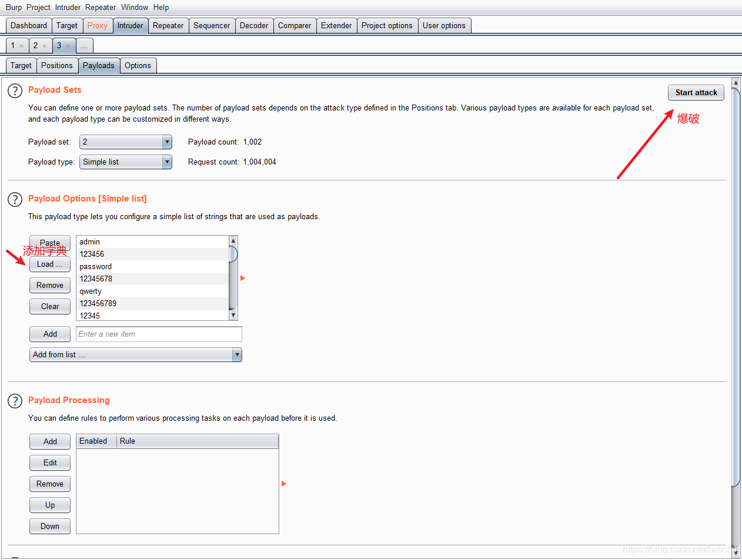Click the Clear button
Image resolution: width=742 pixels, height=560 pixels.
[50, 306]
